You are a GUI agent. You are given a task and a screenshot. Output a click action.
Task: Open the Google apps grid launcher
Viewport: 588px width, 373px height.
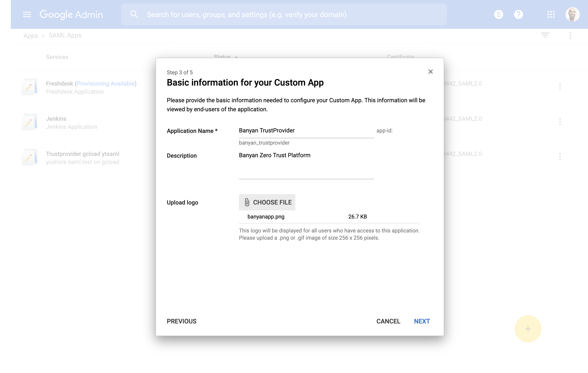(x=551, y=15)
